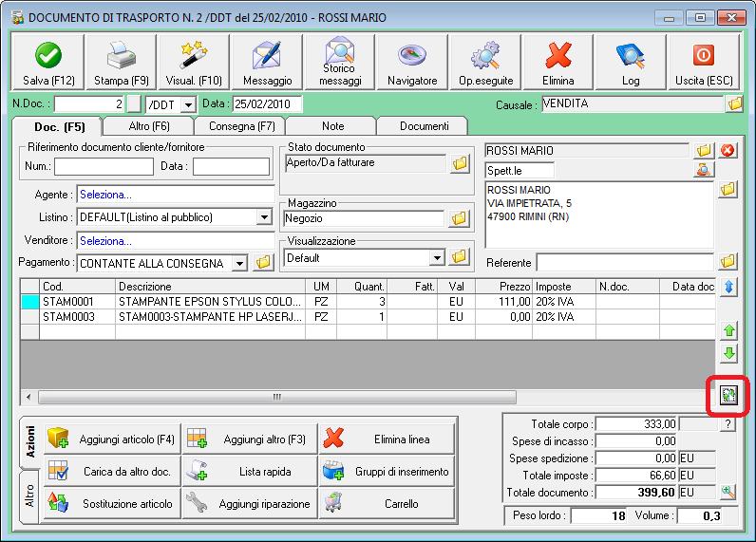Open the /DDT series dropdown
The image size is (756, 542).
(187, 104)
